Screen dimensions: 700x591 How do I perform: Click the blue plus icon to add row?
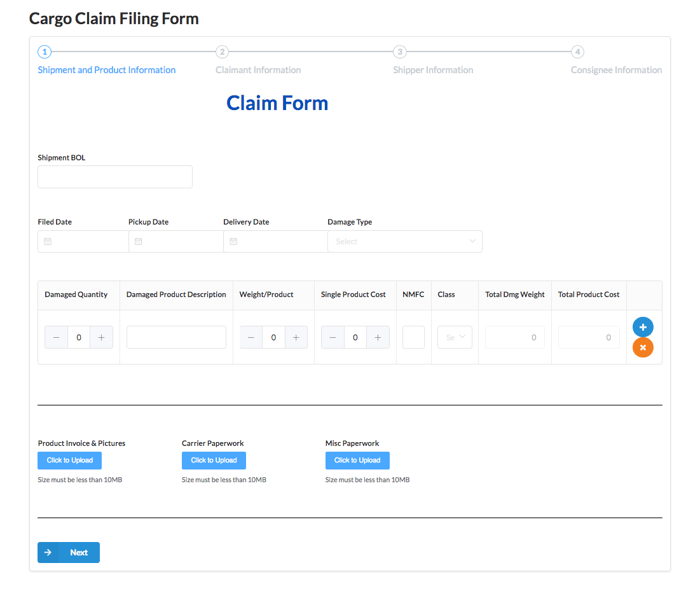(x=643, y=326)
